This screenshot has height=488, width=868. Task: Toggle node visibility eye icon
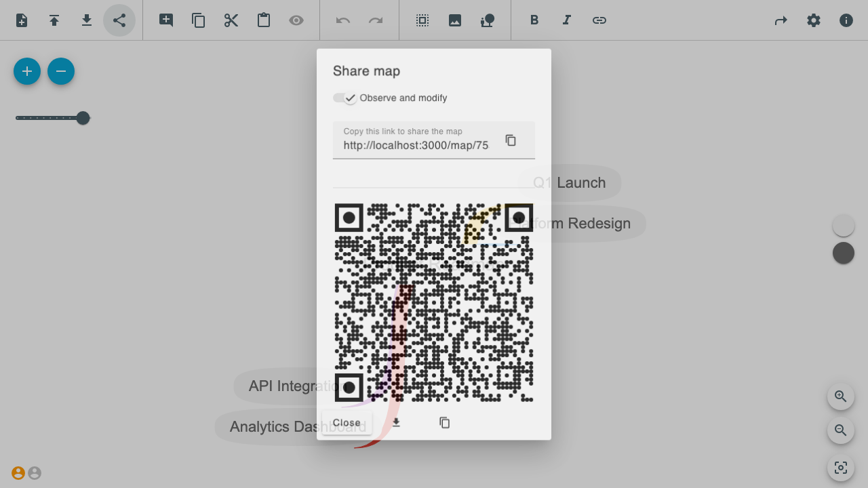click(x=296, y=20)
